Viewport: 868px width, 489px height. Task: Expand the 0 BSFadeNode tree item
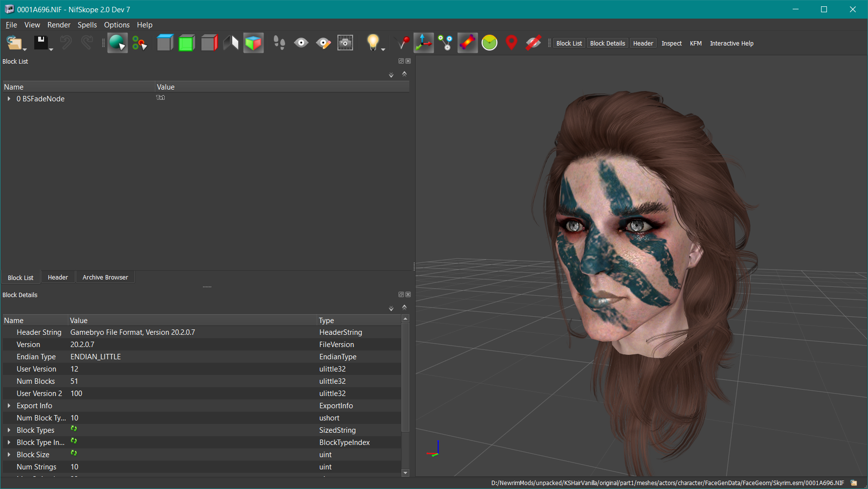click(x=9, y=99)
